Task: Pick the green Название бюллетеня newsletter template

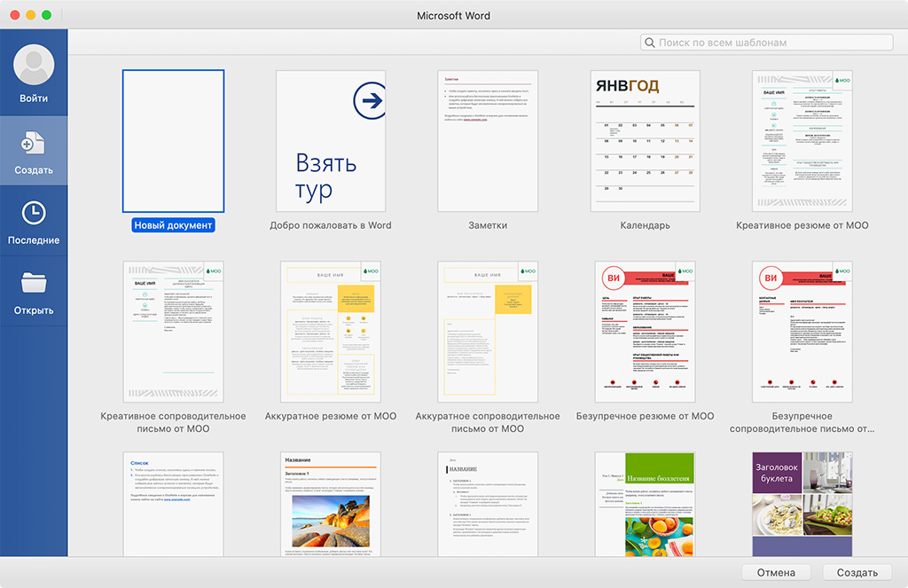Action: click(x=645, y=504)
